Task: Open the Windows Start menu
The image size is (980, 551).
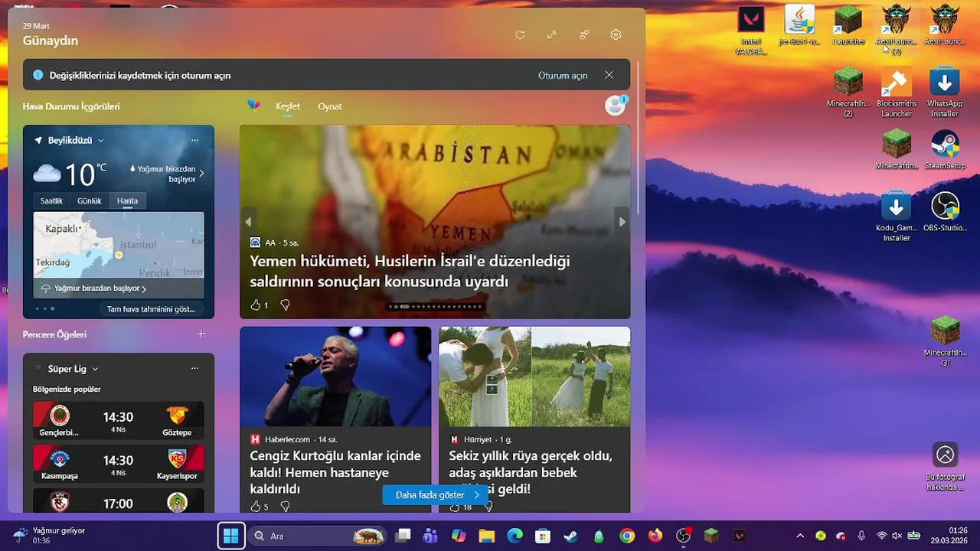Action: [230, 536]
